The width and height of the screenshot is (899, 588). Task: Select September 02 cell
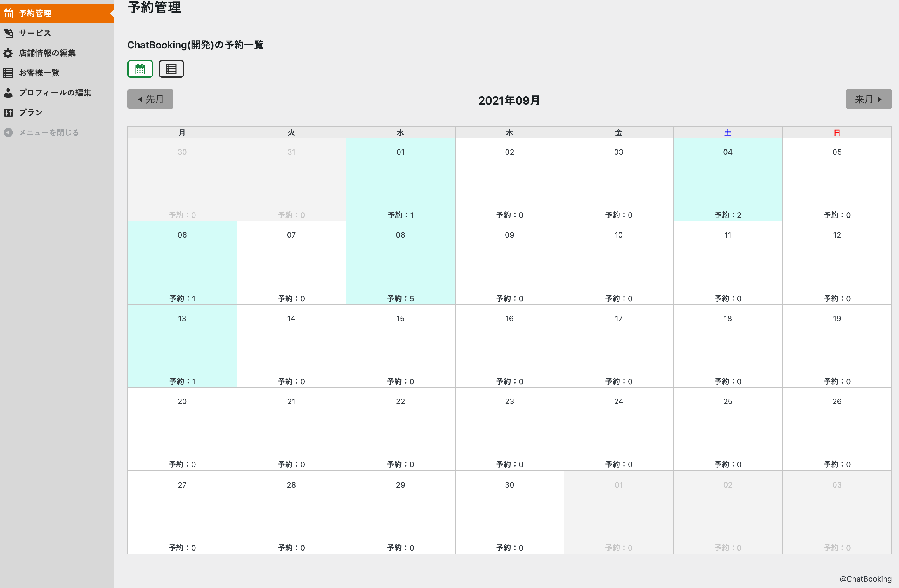pos(510,180)
